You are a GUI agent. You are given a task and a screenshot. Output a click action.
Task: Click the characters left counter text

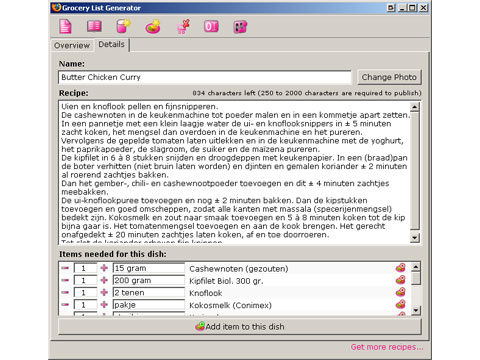pos(307,93)
